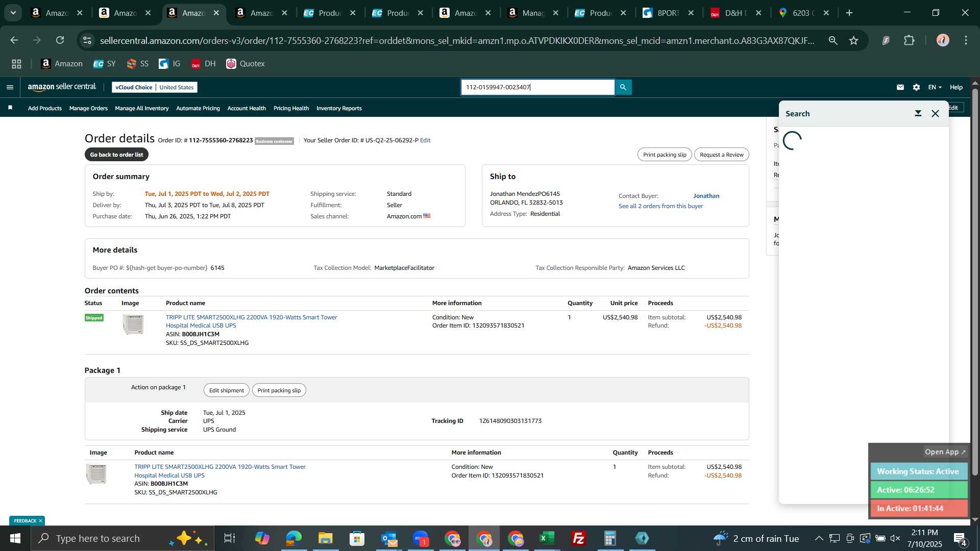Open the Chrome profile avatar
The image size is (980, 551).
click(x=943, y=40)
